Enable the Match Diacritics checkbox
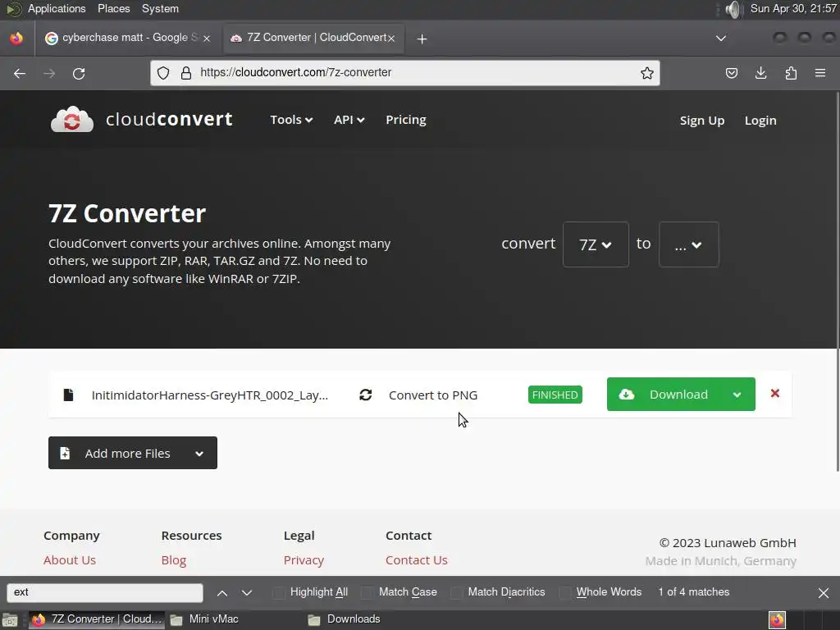 [x=456, y=592]
